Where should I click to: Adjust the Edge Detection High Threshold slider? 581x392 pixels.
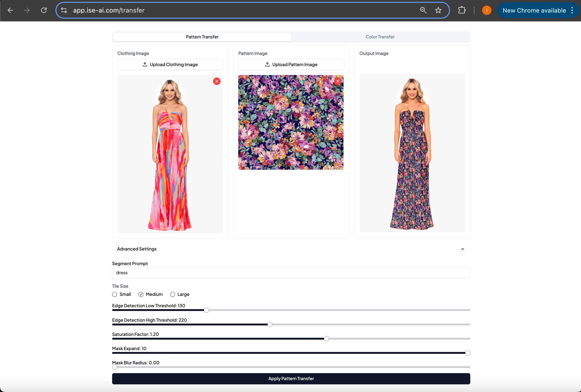[x=269, y=324]
